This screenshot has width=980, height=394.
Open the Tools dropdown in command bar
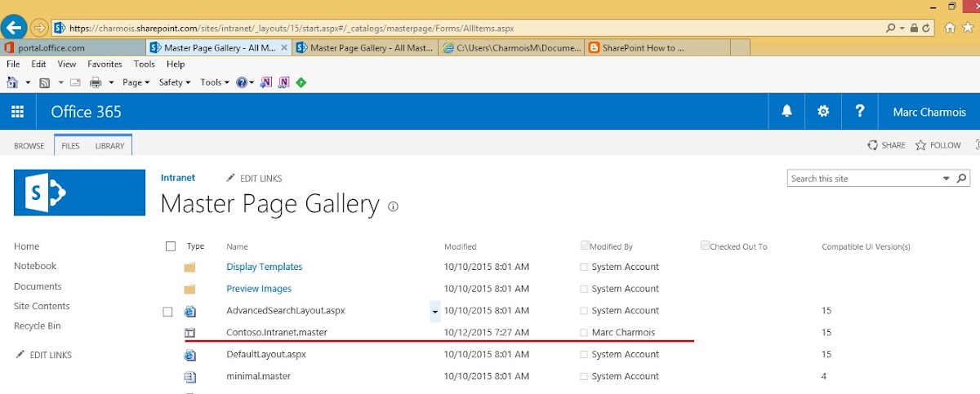(x=214, y=82)
